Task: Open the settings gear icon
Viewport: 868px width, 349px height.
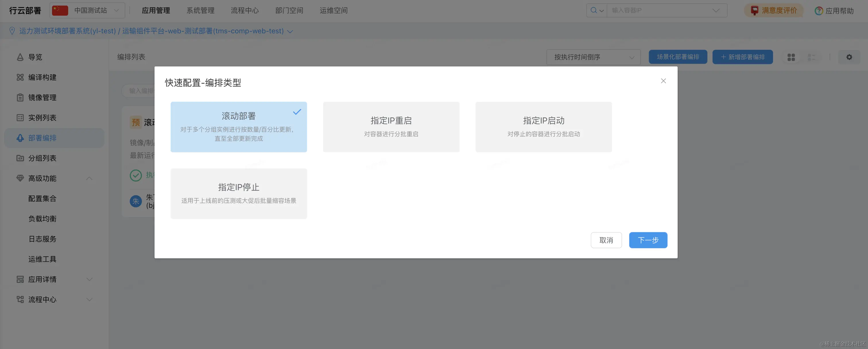Action: (849, 57)
